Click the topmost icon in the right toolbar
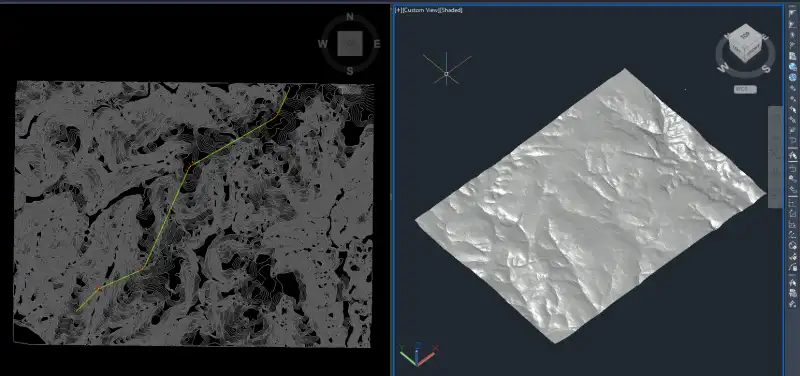The width and height of the screenshot is (800, 376). point(792,13)
